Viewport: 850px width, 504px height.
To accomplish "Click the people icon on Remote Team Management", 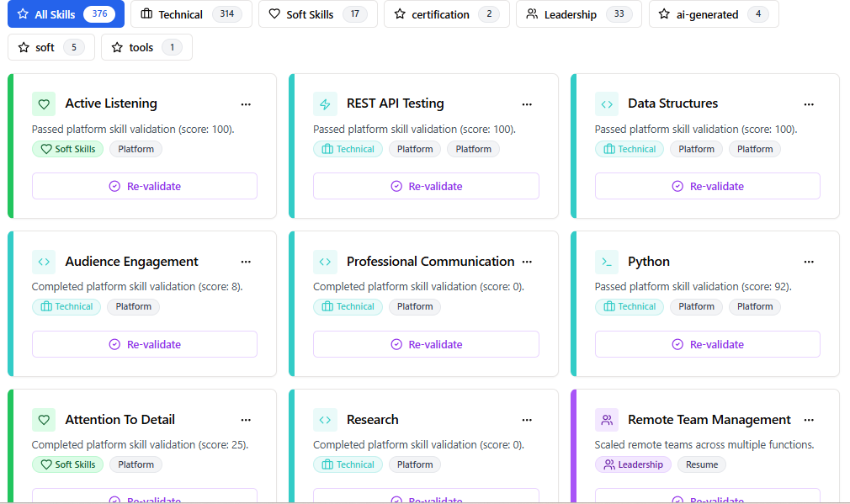I will [x=606, y=420].
